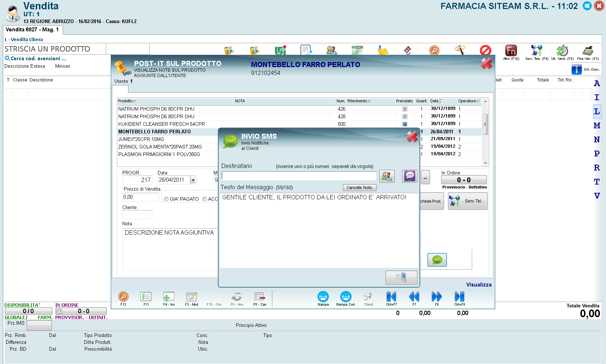Expand the Operatore column filter
Viewport: 606px width, 364px height.
tap(478, 101)
